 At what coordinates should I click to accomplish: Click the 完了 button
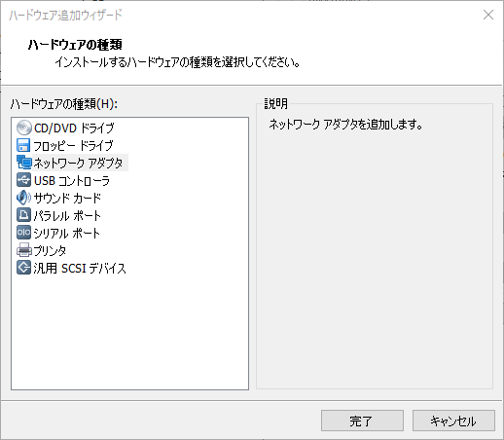[362, 421]
